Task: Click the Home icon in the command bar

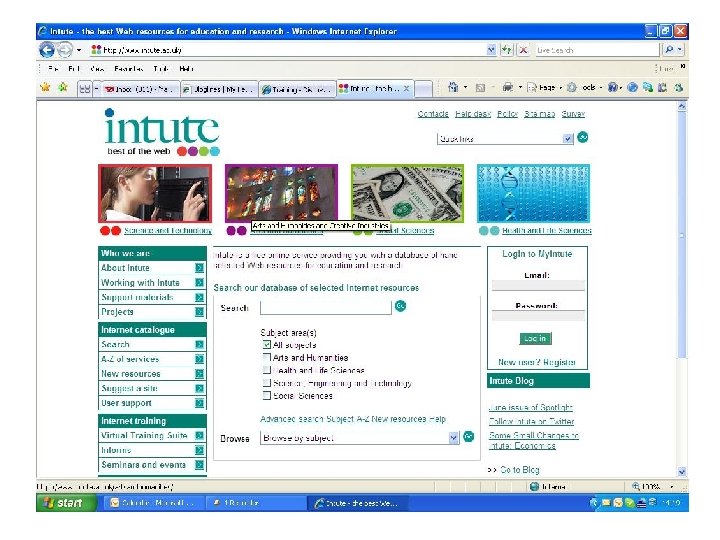Action: 453,87
